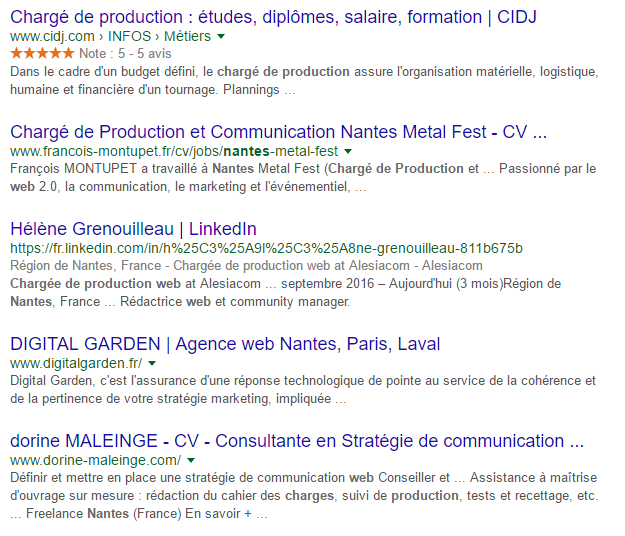The height and width of the screenshot is (536, 625).
Task: Open Hélène Grenouilleau LinkedIn result
Action: [133, 229]
